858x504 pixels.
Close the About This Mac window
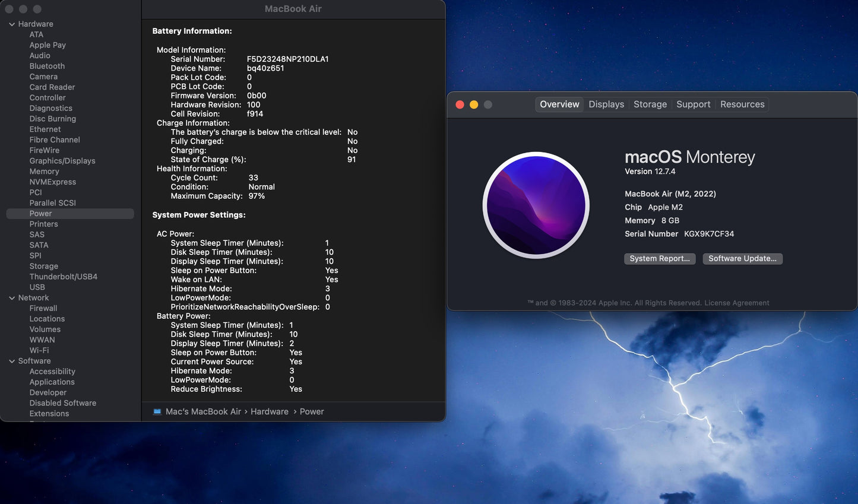pyautogui.click(x=460, y=104)
